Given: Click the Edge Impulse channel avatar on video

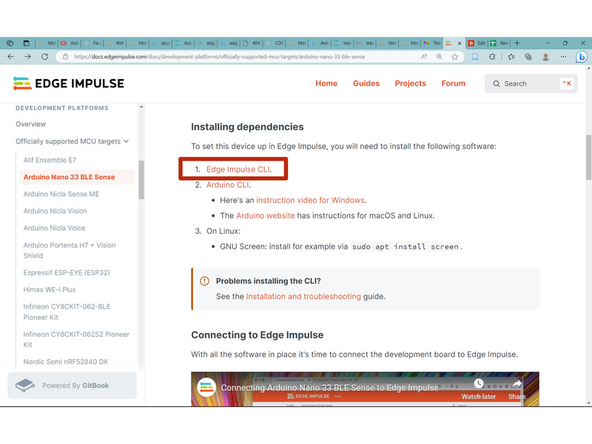Looking at the screenshot, I should pos(207,387).
